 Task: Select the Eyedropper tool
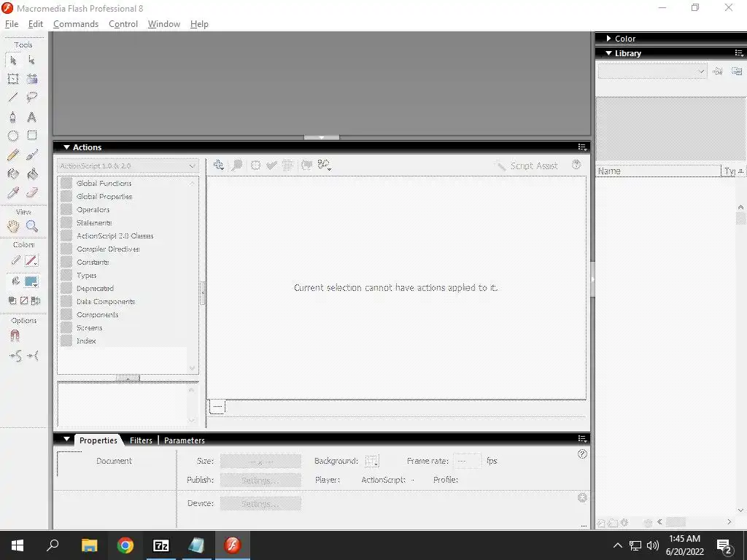point(13,192)
